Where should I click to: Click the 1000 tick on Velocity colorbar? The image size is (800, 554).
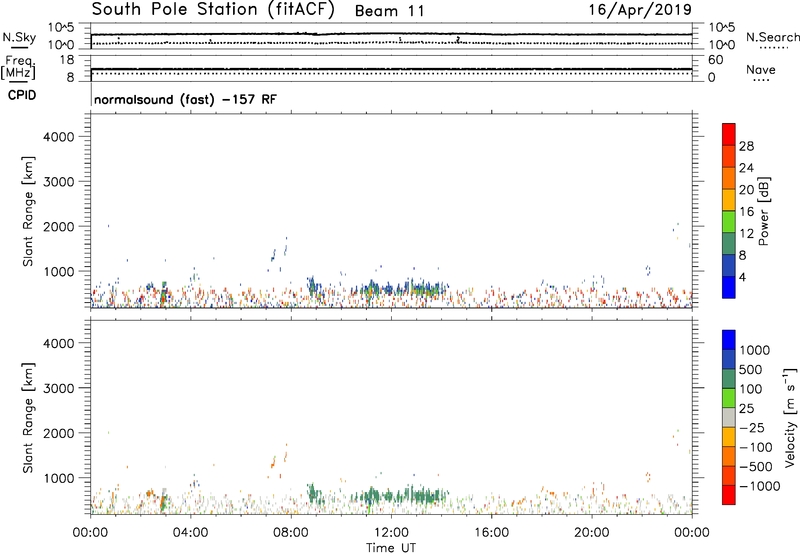coord(754,350)
